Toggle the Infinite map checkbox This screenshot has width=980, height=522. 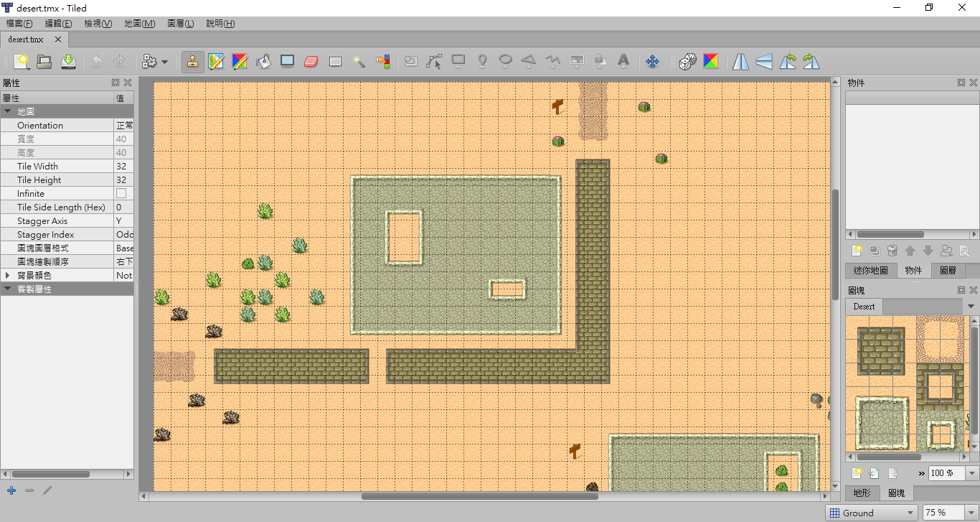tap(121, 194)
